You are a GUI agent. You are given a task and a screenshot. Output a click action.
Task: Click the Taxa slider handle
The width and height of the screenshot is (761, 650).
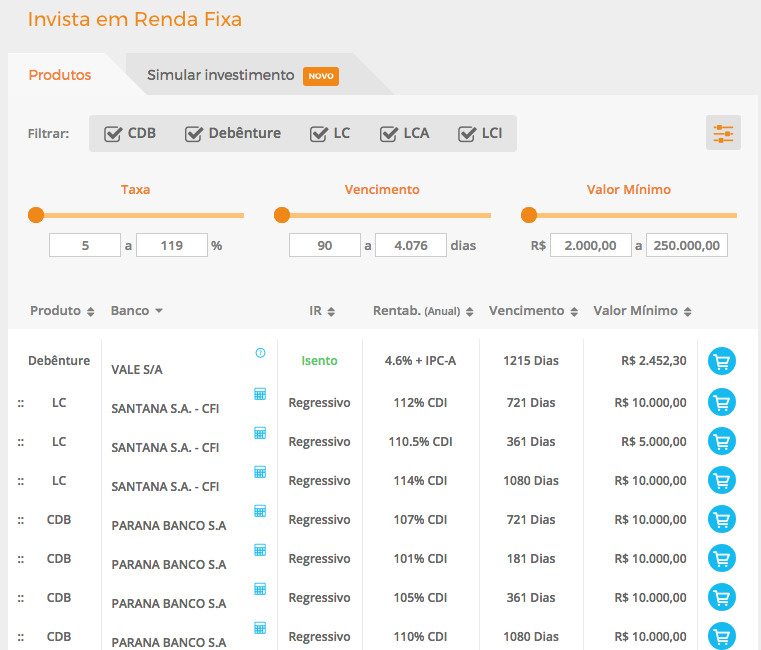tap(36, 215)
